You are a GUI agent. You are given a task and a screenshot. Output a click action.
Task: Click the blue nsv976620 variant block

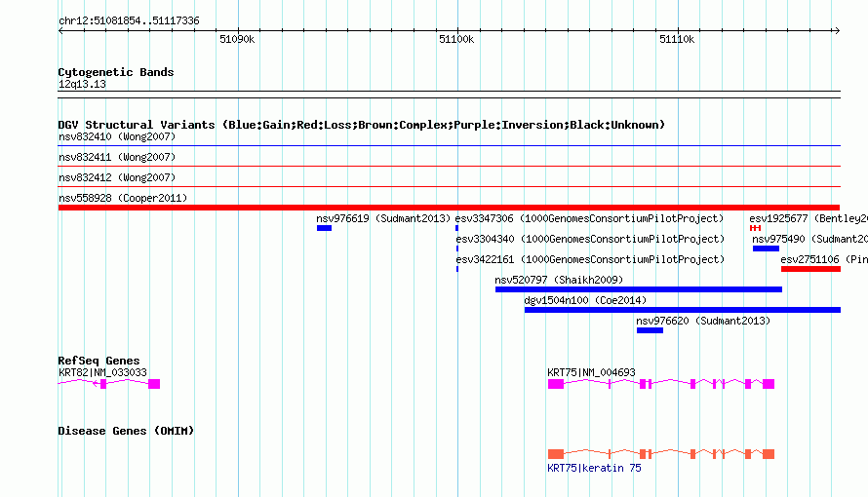pos(650,330)
